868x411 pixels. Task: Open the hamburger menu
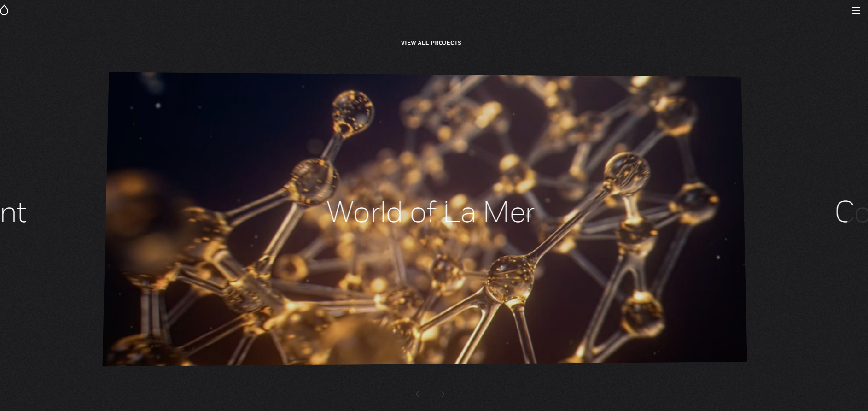tap(856, 11)
